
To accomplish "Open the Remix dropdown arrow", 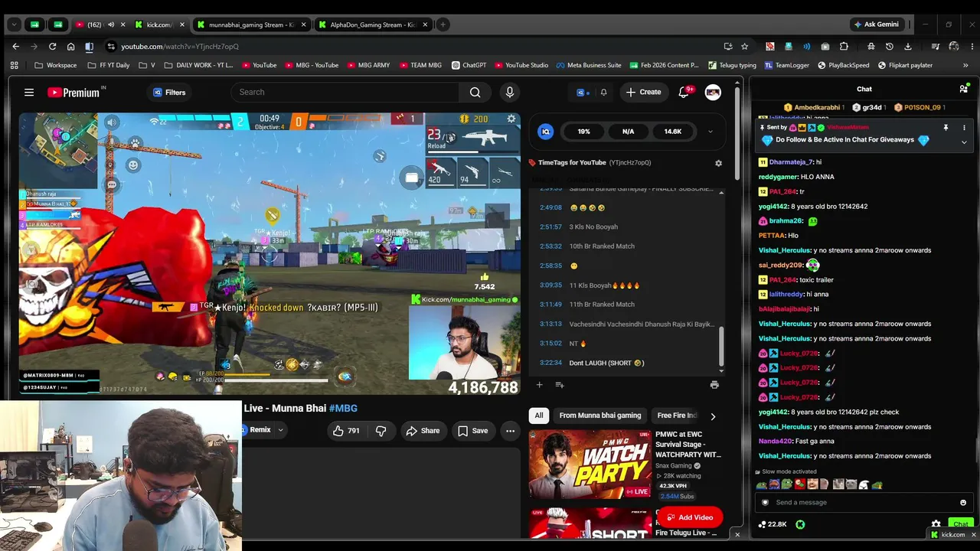I will (x=280, y=430).
